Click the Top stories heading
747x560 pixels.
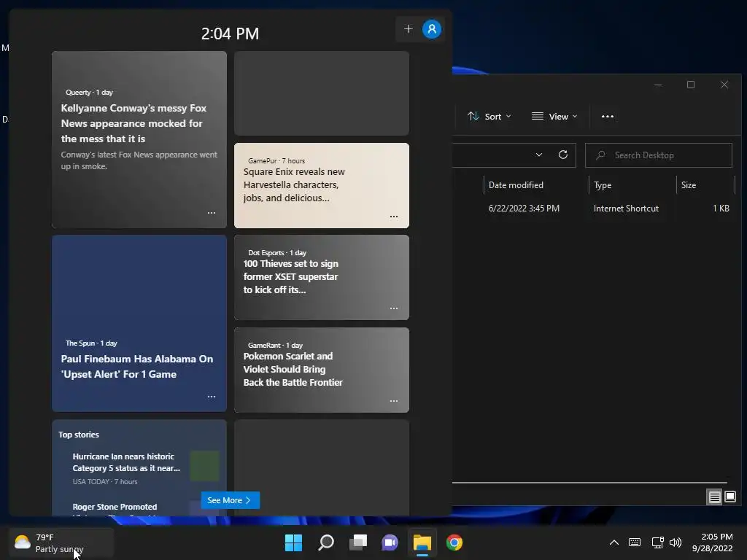pyautogui.click(x=79, y=435)
